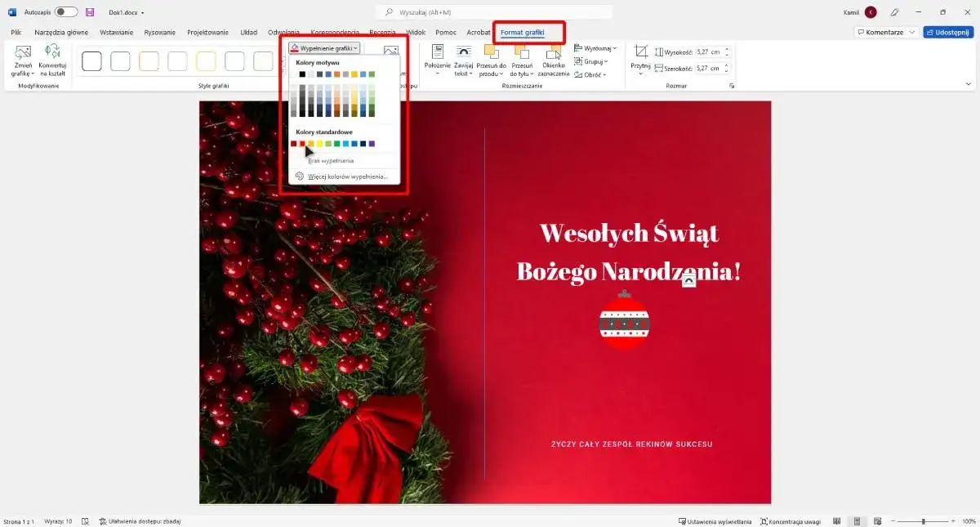Open the Rysowanie ribbon tab

tap(158, 32)
